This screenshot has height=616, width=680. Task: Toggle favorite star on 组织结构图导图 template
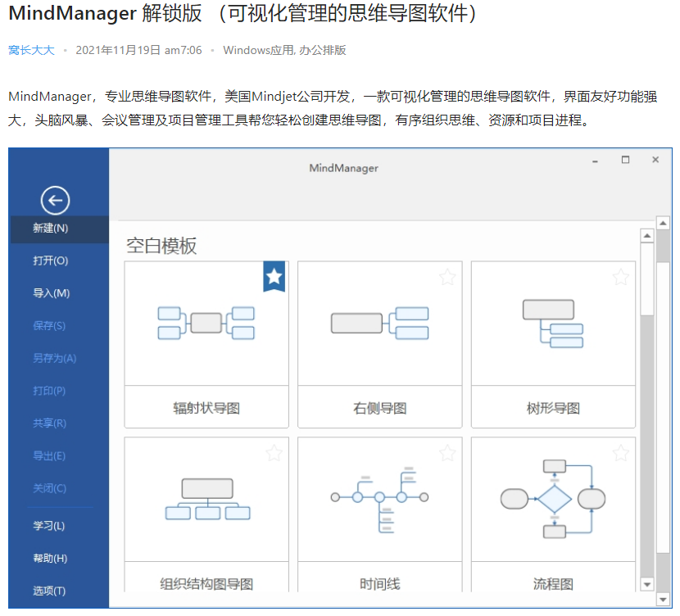[x=274, y=453]
